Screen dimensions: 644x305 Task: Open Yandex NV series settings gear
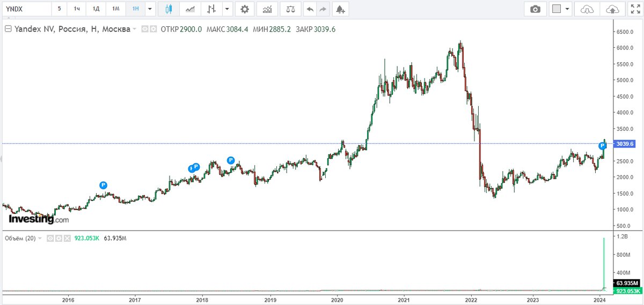153,29
